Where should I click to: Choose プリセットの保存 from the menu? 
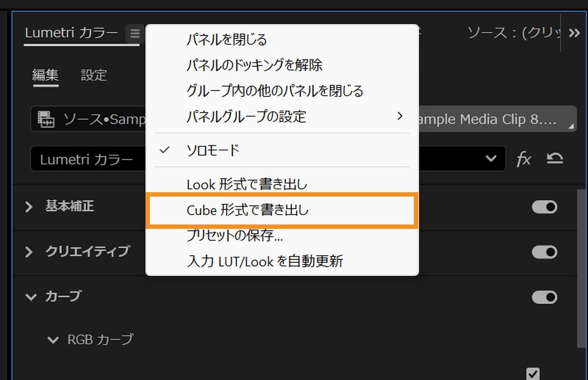pyautogui.click(x=236, y=236)
